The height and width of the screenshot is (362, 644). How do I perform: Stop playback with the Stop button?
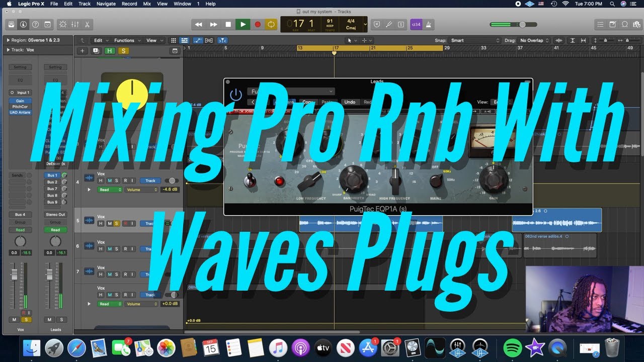pos(228,24)
